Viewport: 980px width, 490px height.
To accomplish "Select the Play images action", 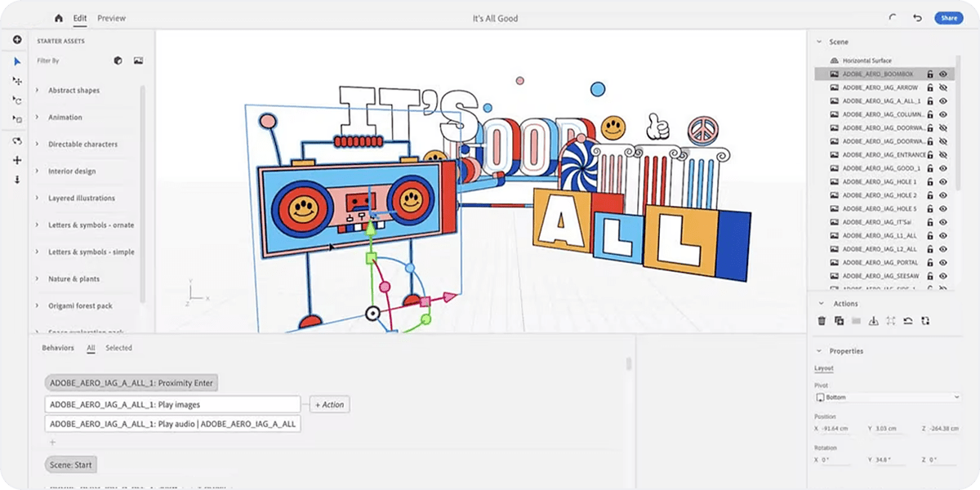I will (x=172, y=404).
